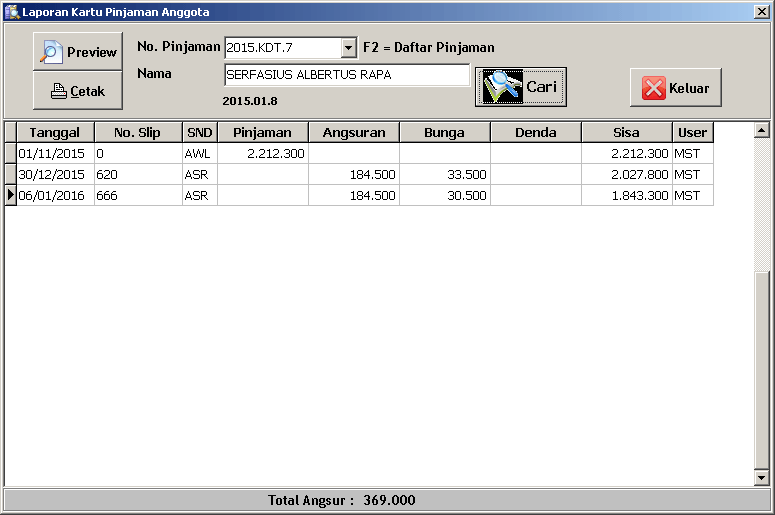Click Bunga value 30.500
The image size is (775, 515).
coord(445,196)
